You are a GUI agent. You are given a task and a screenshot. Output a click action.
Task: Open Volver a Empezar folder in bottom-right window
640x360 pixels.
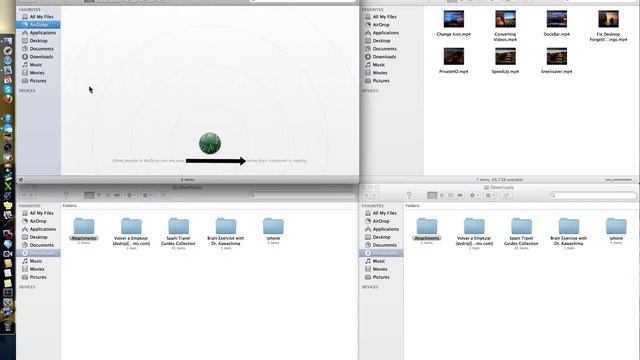[474, 232]
